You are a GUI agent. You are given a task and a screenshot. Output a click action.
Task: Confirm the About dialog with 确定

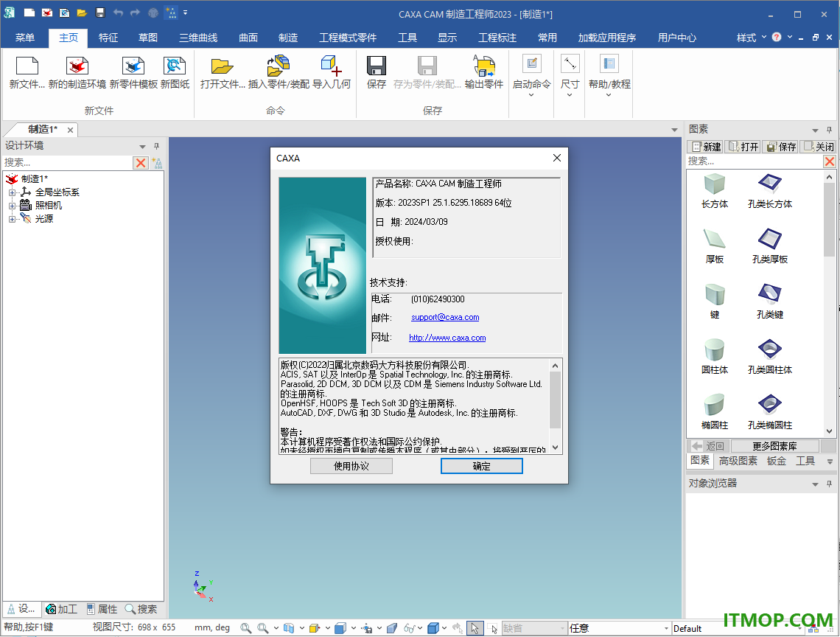tap(482, 467)
